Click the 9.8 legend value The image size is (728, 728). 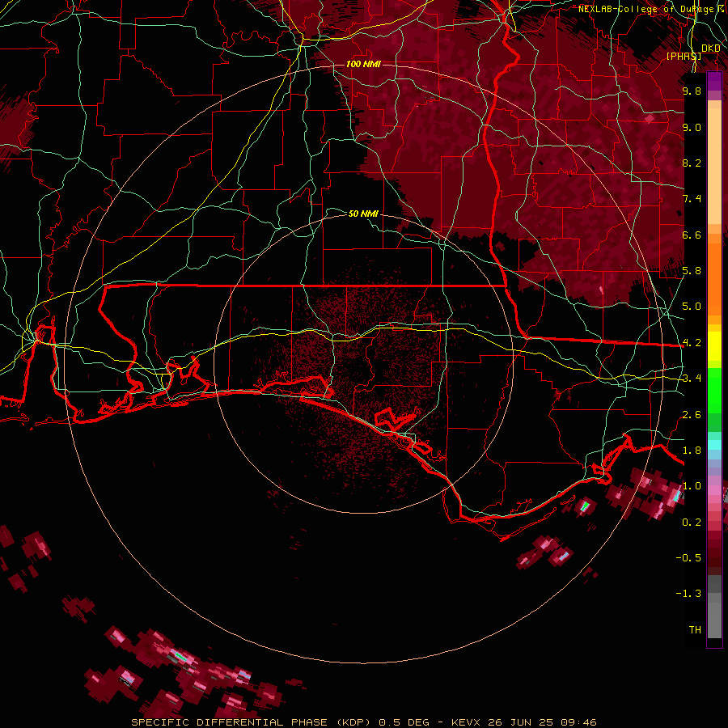(x=692, y=91)
